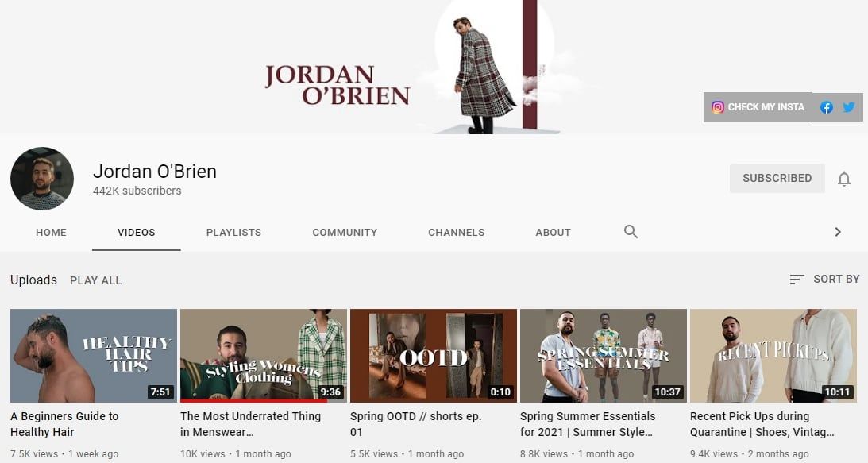Open Healthy Hair Tips video thumbnail

[94, 356]
